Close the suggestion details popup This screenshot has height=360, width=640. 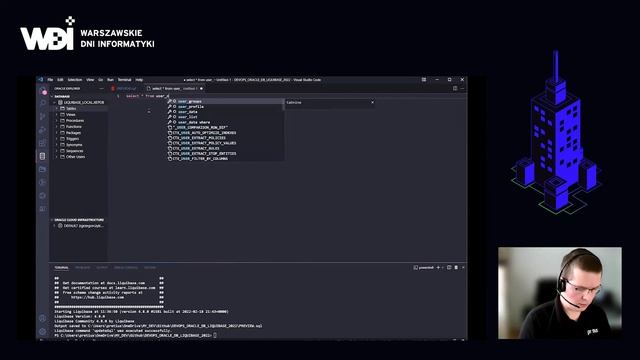click(372, 102)
